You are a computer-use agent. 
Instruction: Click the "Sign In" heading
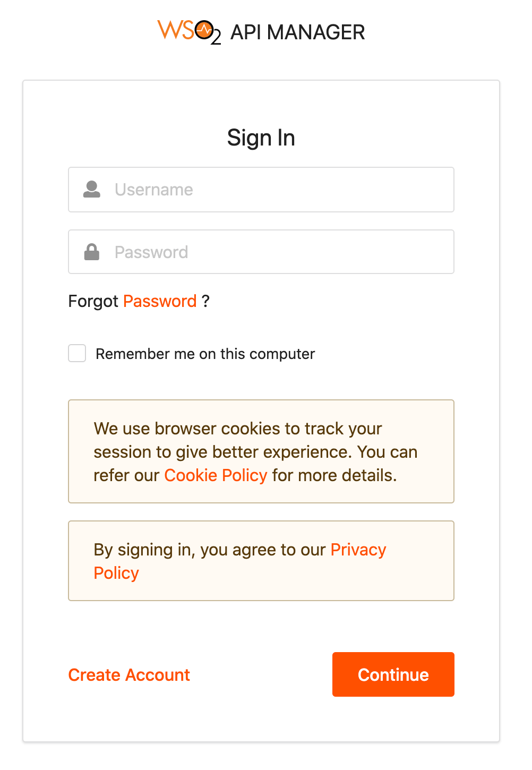pos(261,138)
